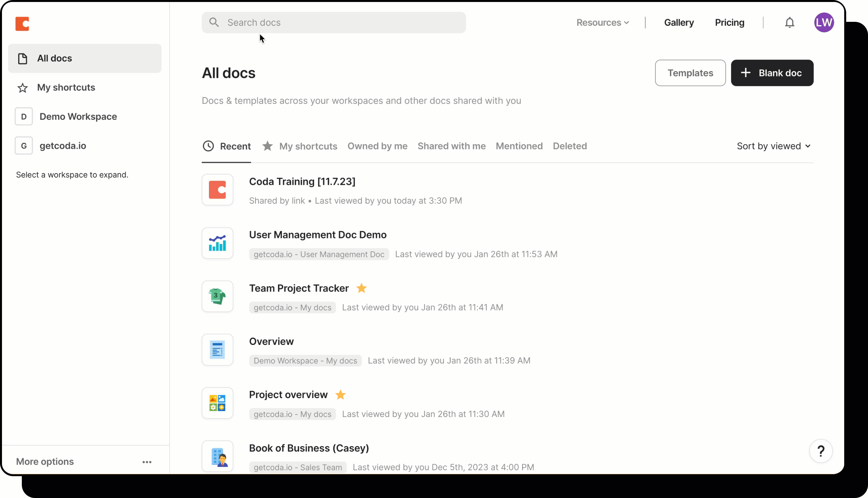The height and width of the screenshot is (498, 868).
Task: Open the Pricing link
Action: click(729, 22)
